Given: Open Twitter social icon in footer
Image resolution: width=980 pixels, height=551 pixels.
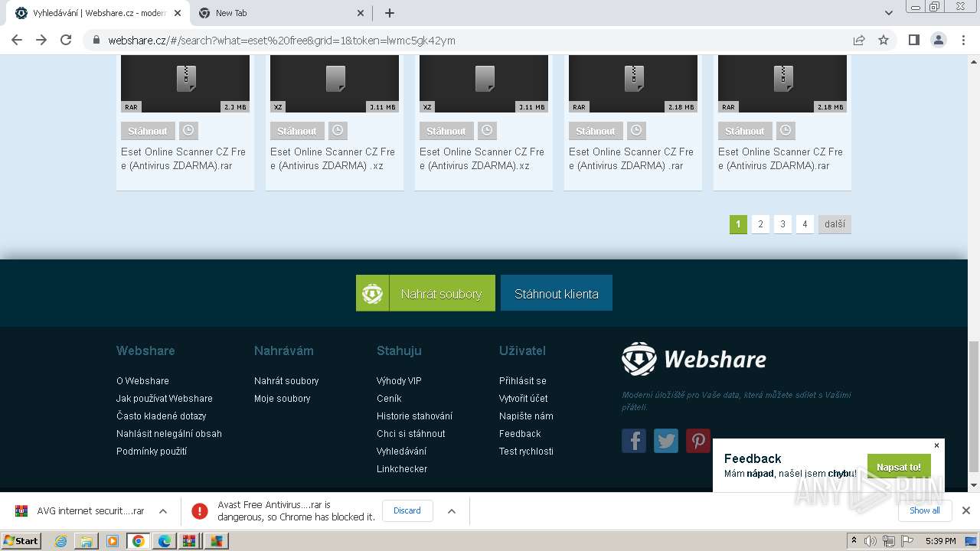Looking at the screenshot, I should click(666, 441).
